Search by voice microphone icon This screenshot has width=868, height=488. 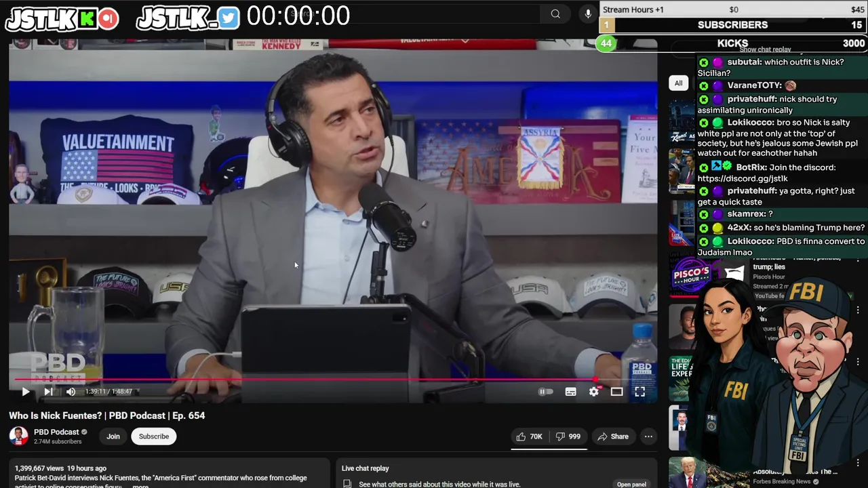point(588,14)
